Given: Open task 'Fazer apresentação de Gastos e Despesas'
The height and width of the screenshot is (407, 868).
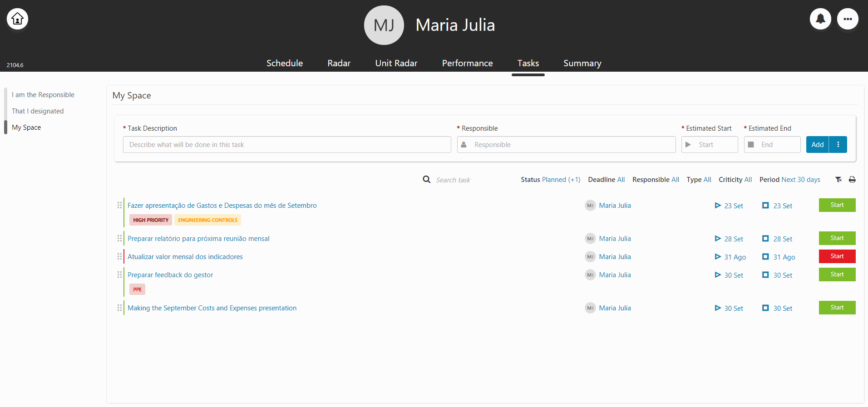Looking at the screenshot, I should click(222, 206).
